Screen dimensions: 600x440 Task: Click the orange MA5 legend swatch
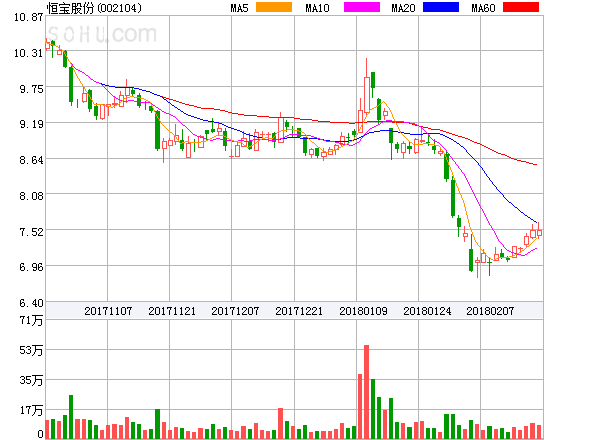coord(274,7)
